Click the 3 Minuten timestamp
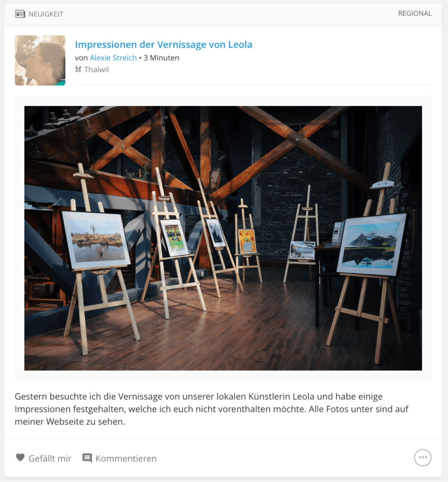The height and width of the screenshot is (482, 448). (161, 58)
